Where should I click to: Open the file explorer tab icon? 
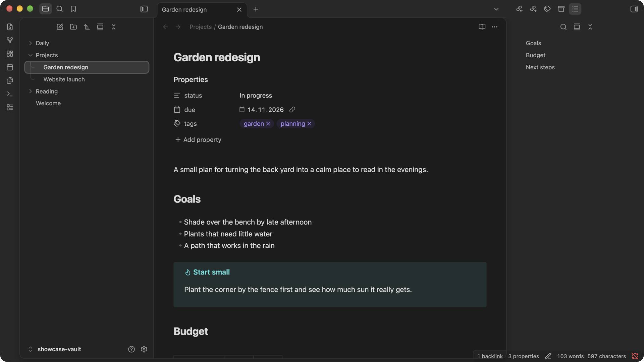click(x=46, y=9)
